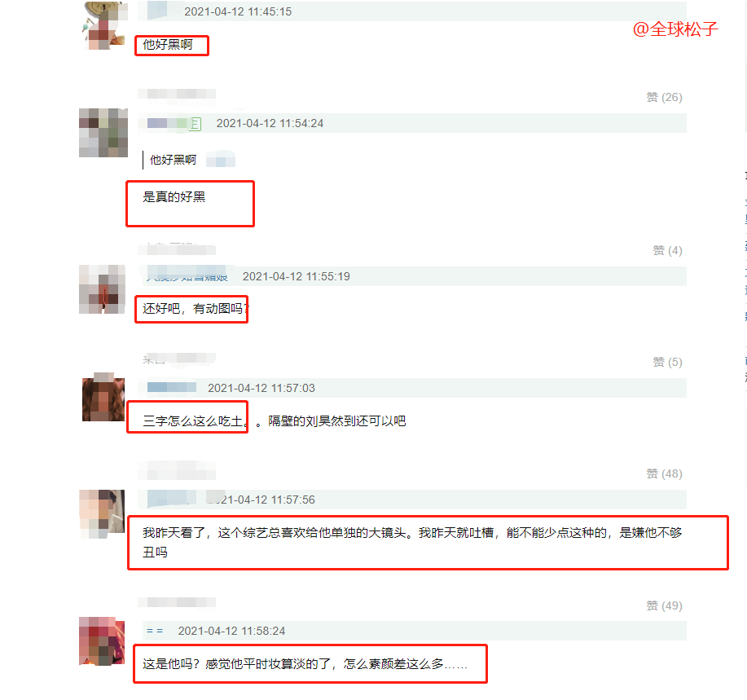The width and height of the screenshot is (747, 700).
Task: Click the quoted text 他好黑啊 in reply
Action: [173, 160]
